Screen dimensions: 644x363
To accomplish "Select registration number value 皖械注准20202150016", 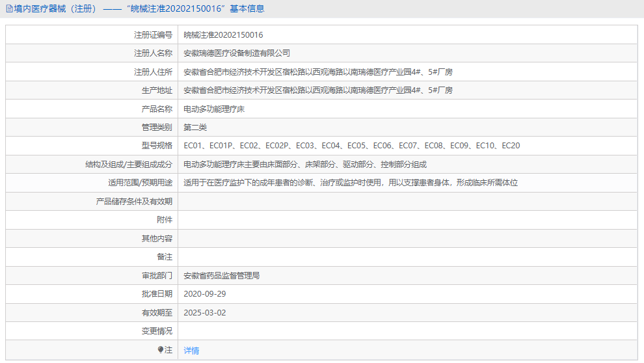I will 223,35.
